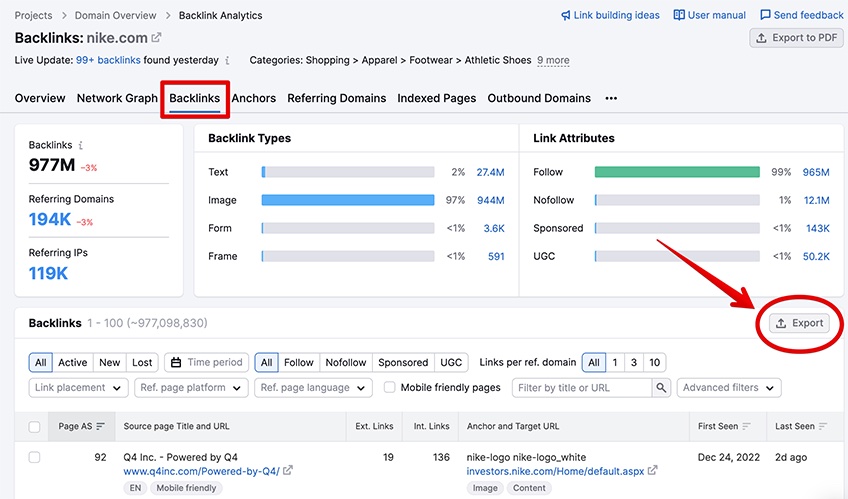Export the backlinks table

point(799,323)
